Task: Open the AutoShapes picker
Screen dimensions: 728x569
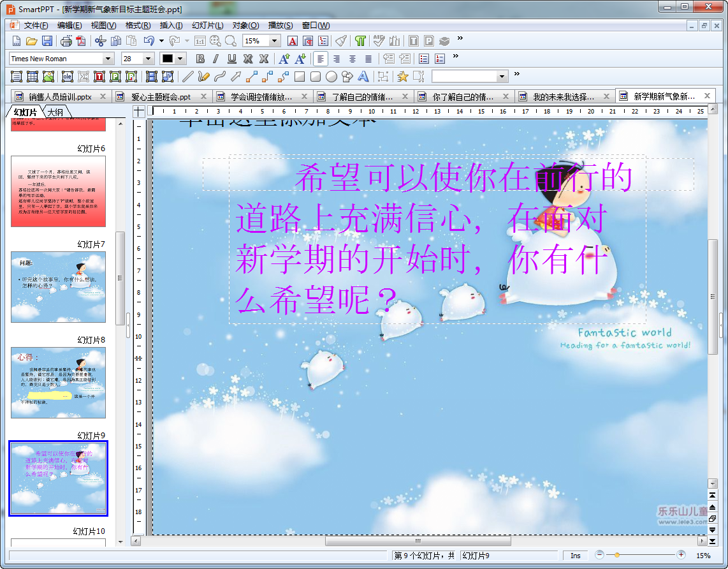Action: (x=347, y=76)
